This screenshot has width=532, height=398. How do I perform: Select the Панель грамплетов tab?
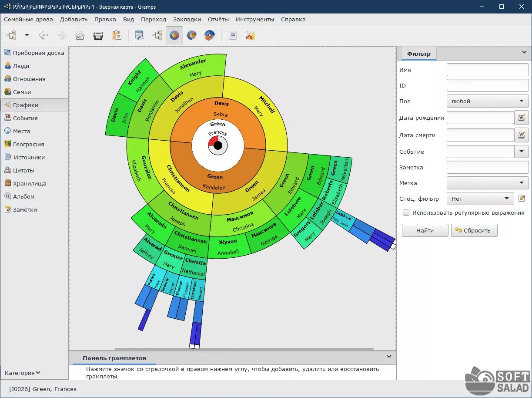click(x=114, y=358)
